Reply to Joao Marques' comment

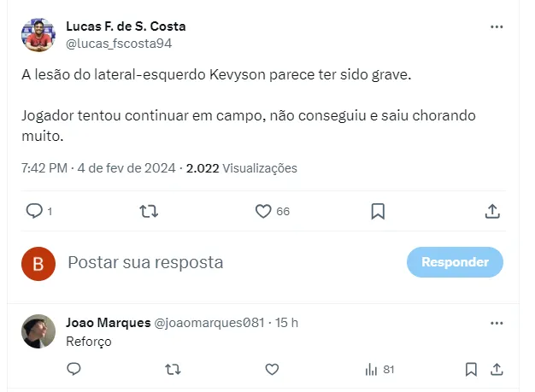click(x=73, y=369)
